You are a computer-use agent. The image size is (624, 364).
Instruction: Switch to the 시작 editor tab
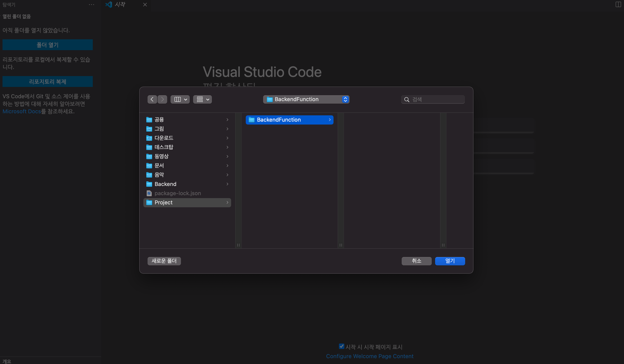[x=126, y=4]
